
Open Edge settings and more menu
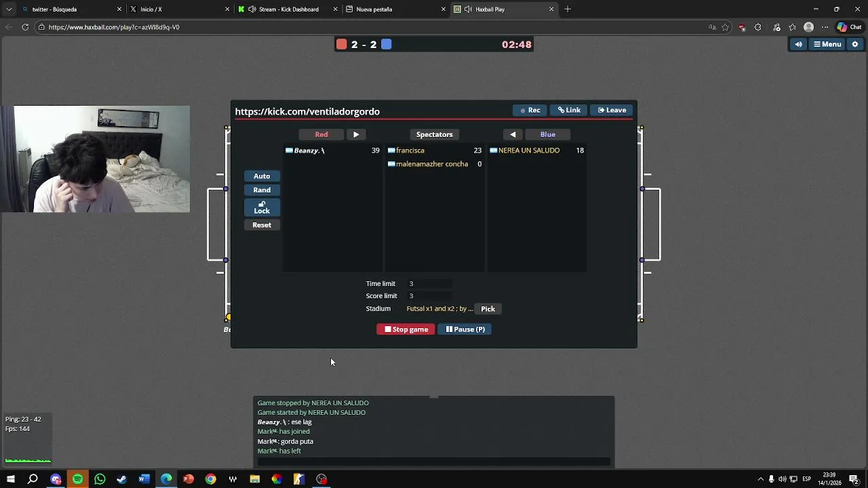825,27
